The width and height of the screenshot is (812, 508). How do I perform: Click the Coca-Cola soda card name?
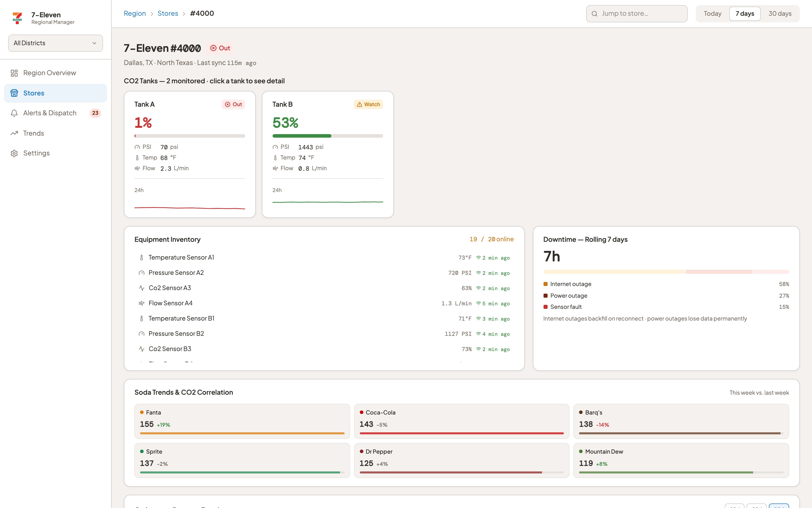381,412
